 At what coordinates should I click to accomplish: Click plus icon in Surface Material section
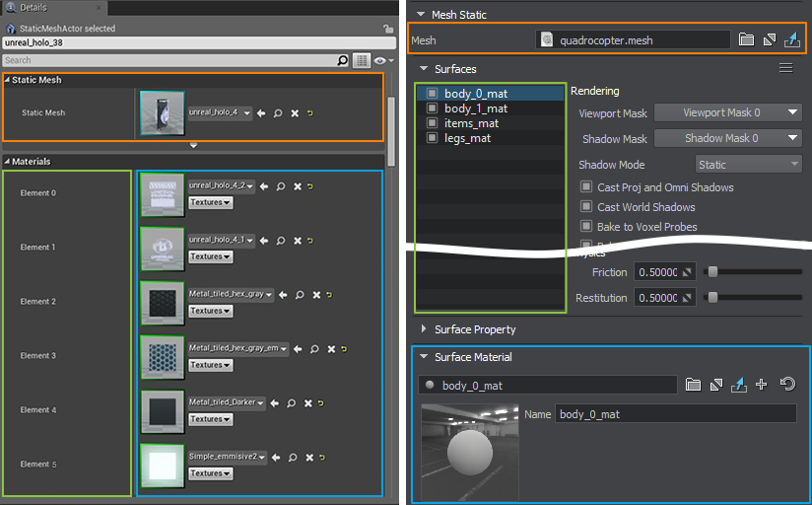tap(761, 385)
